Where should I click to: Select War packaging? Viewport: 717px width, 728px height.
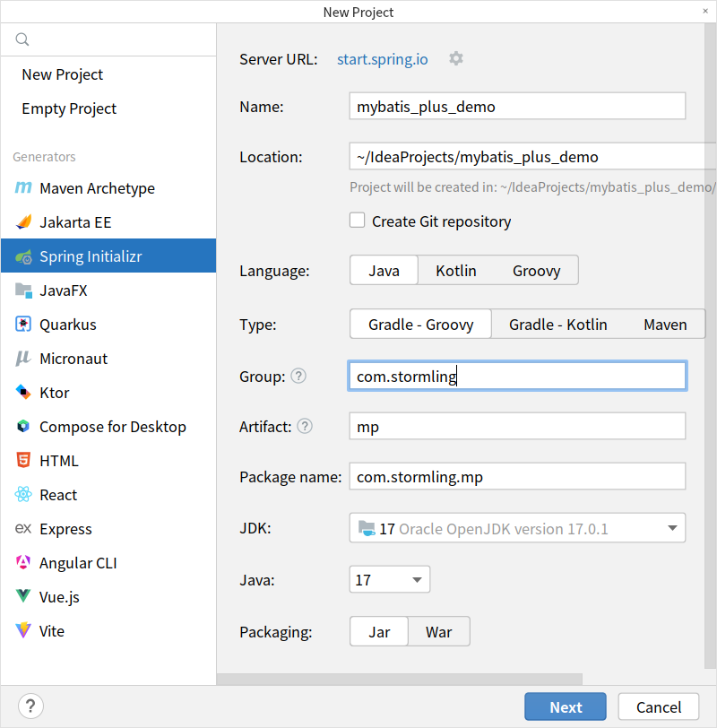pos(438,631)
